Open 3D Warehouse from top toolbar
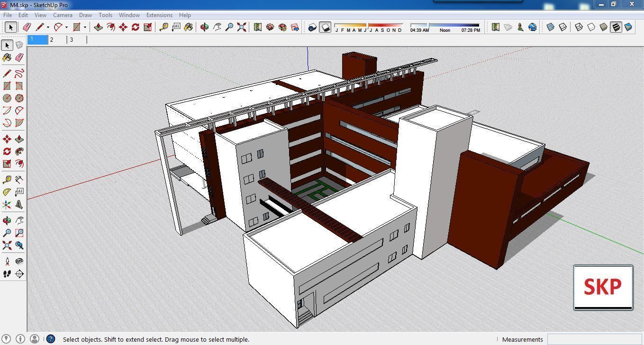This screenshot has width=644, height=345. click(x=270, y=27)
